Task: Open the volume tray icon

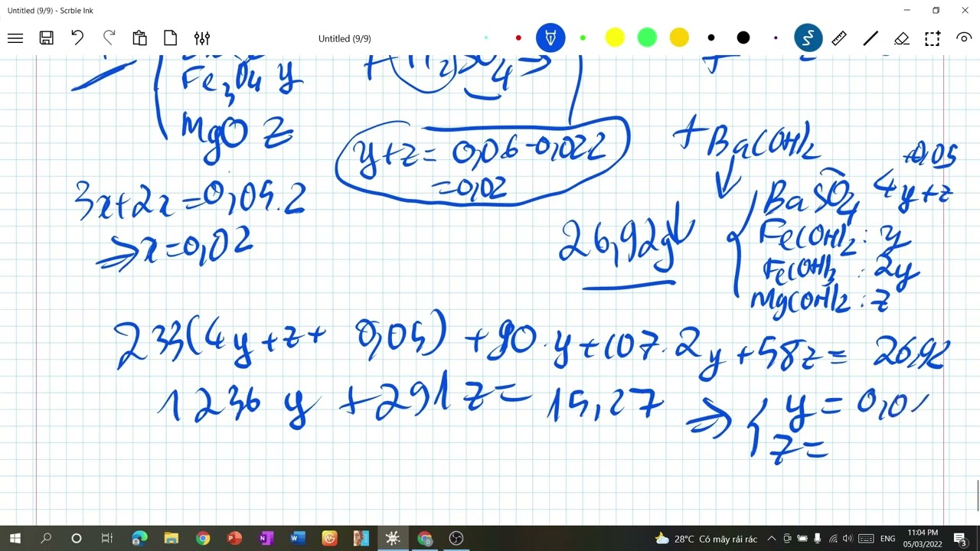Action: click(848, 539)
